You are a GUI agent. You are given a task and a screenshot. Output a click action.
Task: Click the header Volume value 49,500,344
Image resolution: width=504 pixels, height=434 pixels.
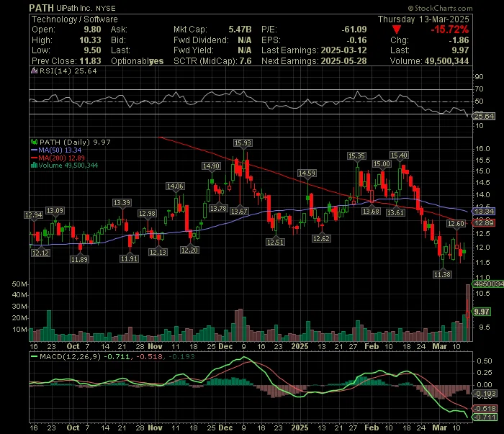point(446,61)
